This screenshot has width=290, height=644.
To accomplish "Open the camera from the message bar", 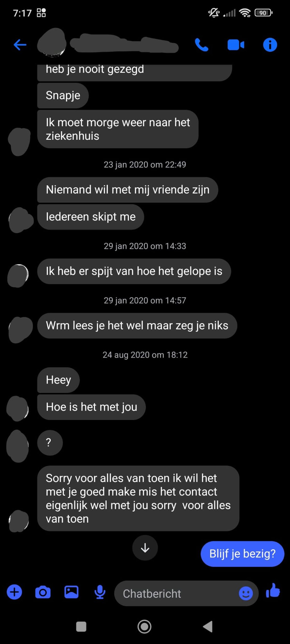I will pos(43,592).
